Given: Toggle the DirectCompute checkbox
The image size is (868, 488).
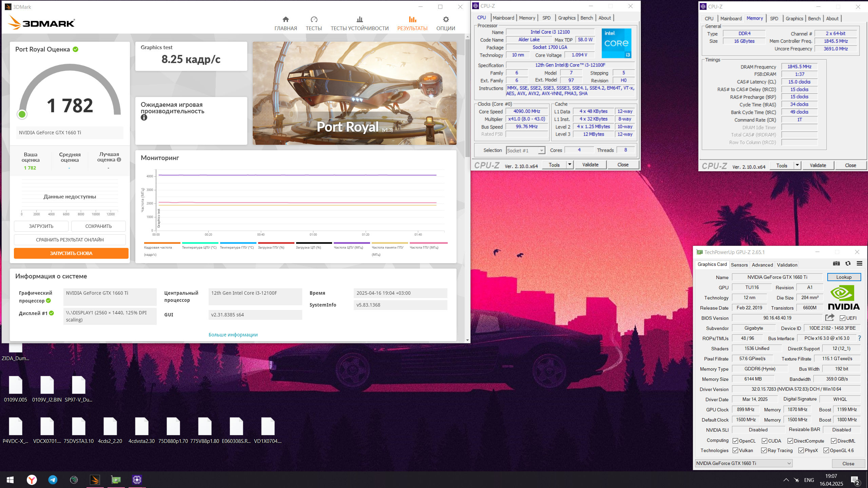Looking at the screenshot, I should [790, 441].
